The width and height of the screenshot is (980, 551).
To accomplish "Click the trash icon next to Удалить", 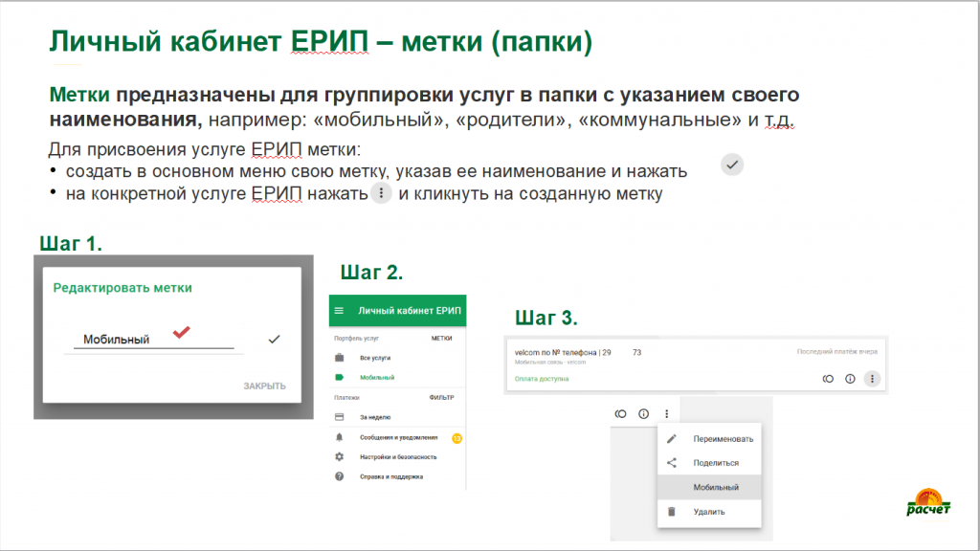I will [672, 512].
